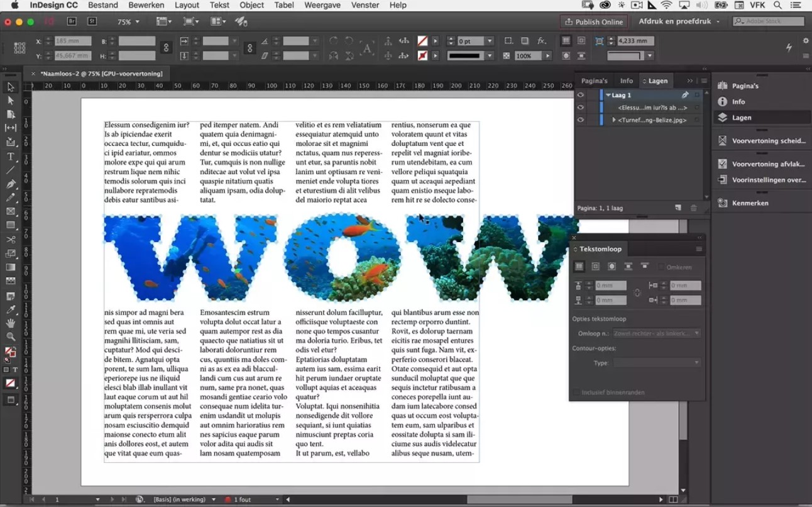Choose 'No text wrap' in Tekstomloop
The image size is (812, 507).
(579, 267)
